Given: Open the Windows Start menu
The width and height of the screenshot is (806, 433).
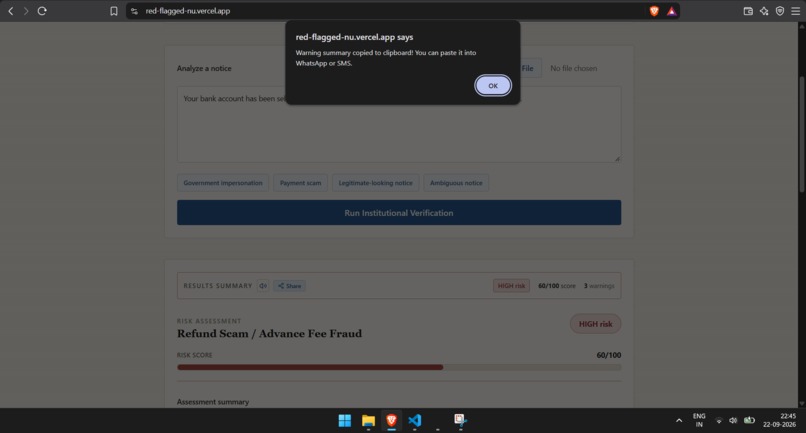Looking at the screenshot, I should point(344,421).
